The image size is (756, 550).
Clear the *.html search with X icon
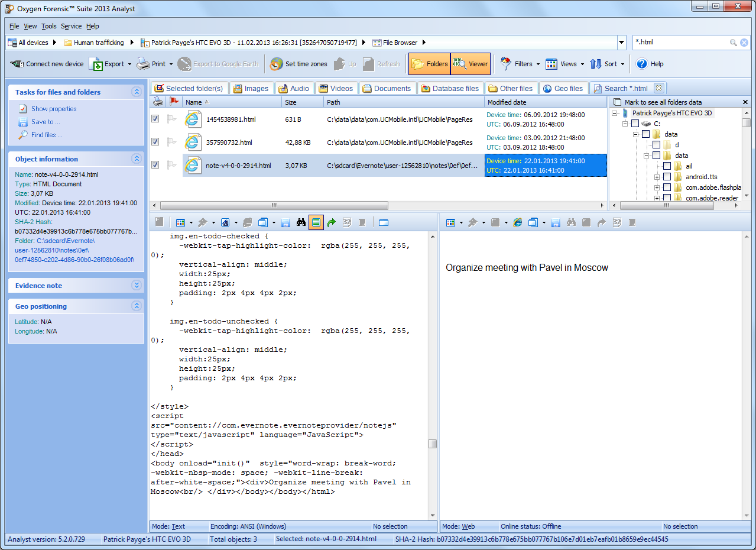click(744, 43)
